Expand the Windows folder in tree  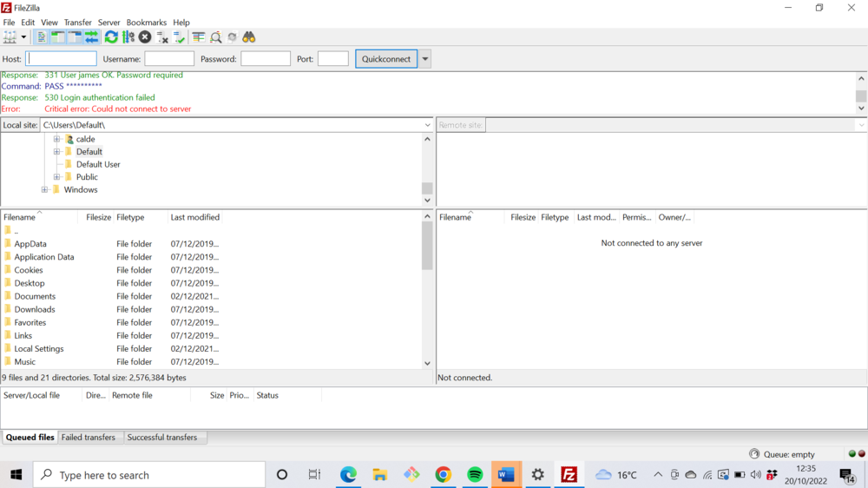(44, 190)
